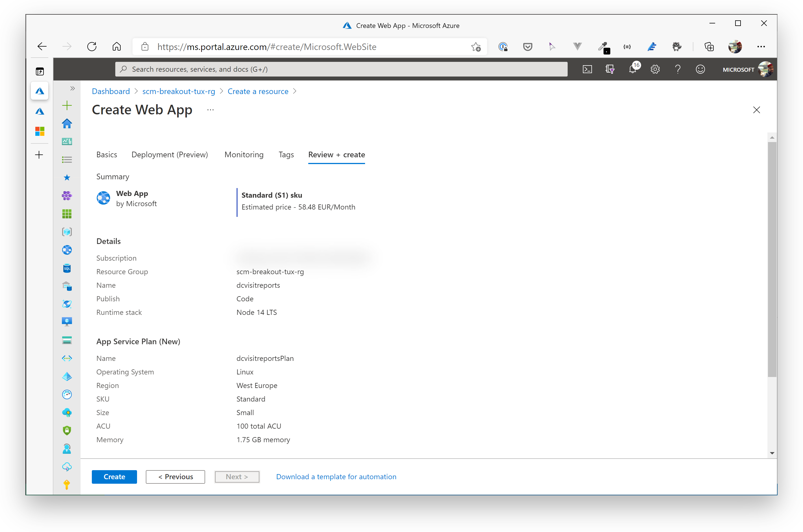The width and height of the screenshot is (803, 532).
Task: Switch to Deployment (Preview) tab
Action: point(170,155)
